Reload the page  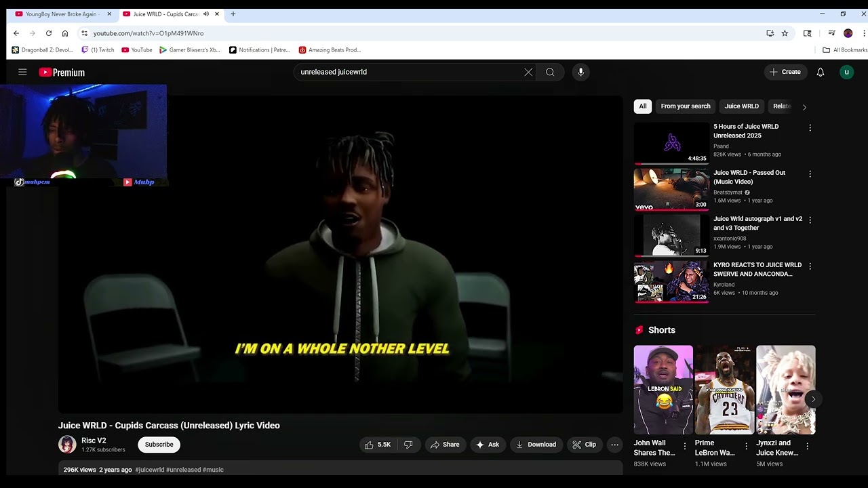click(49, 33)
